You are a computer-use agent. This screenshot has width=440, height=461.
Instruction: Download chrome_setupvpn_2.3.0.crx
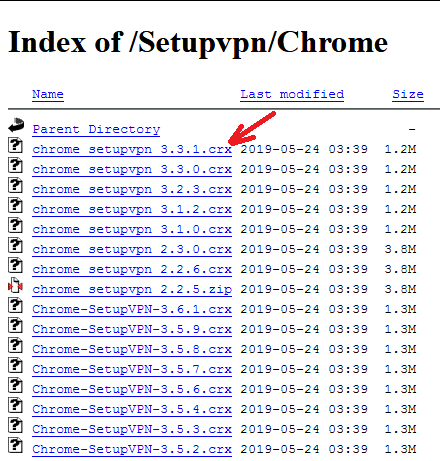(x=132, y=250)
